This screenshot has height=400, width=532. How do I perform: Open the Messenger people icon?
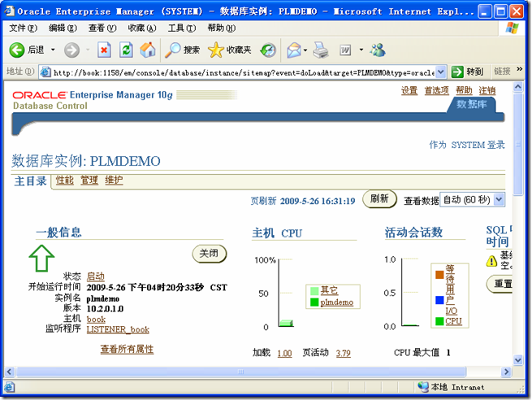[x=378, y=50]
